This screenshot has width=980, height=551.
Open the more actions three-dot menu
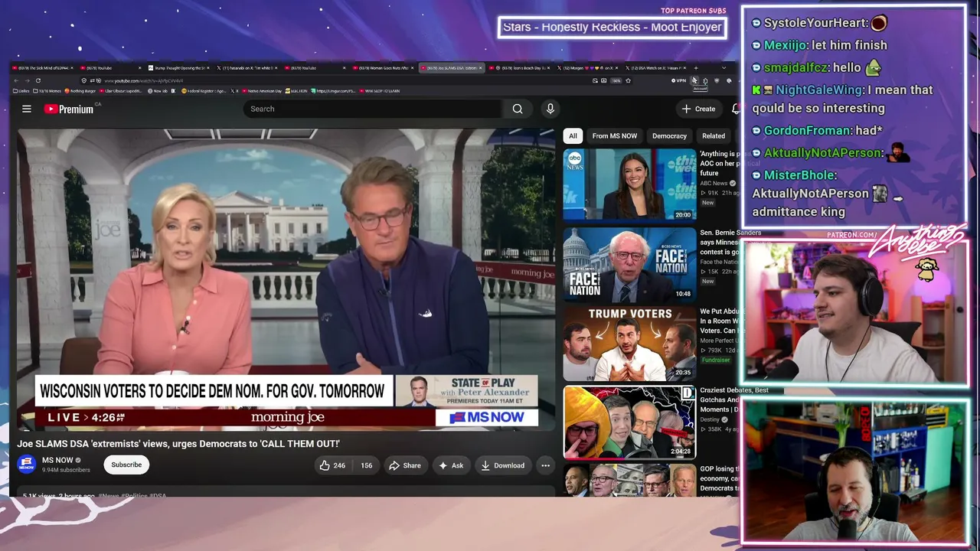click(545, 465)
